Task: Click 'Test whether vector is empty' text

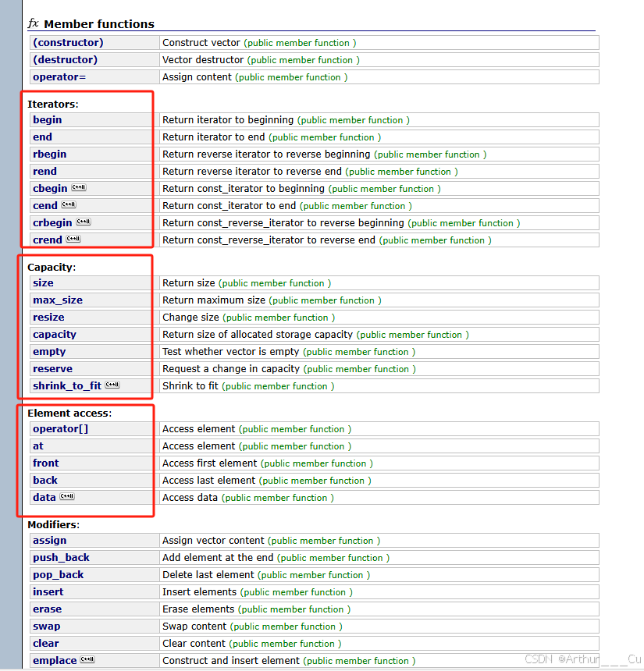Action: (230, 352)
